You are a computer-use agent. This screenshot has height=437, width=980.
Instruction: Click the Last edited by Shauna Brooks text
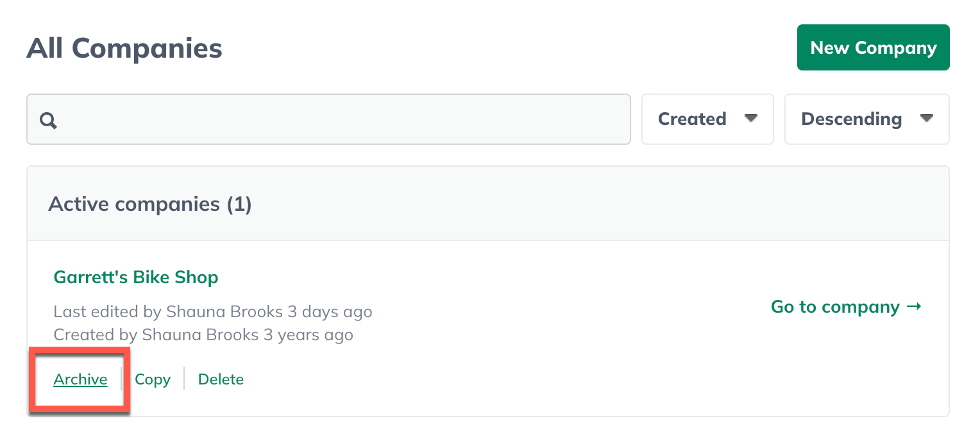213,312
